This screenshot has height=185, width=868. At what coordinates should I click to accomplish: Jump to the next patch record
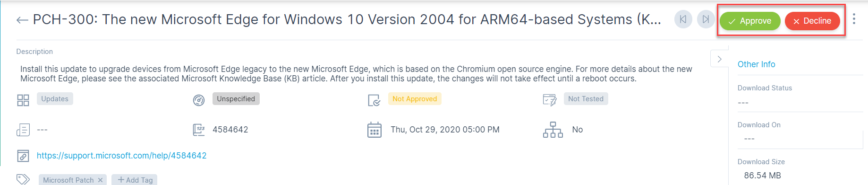coord(706,19)
